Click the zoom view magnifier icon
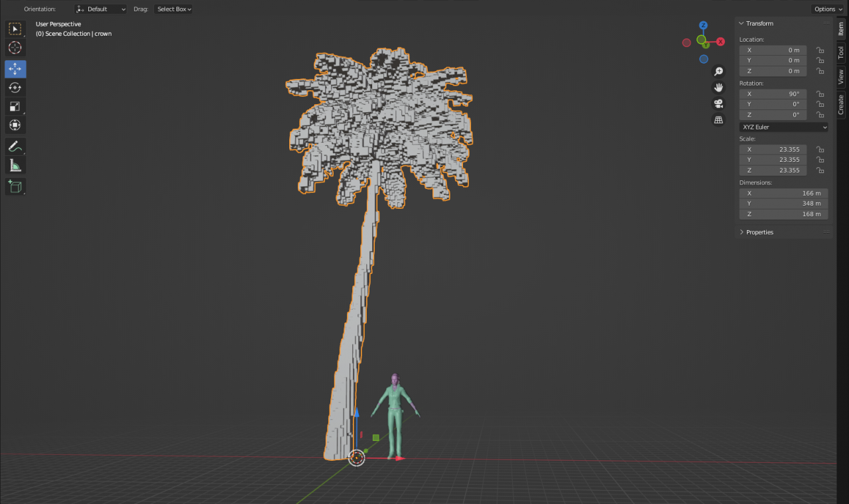 tap(718, 71)
